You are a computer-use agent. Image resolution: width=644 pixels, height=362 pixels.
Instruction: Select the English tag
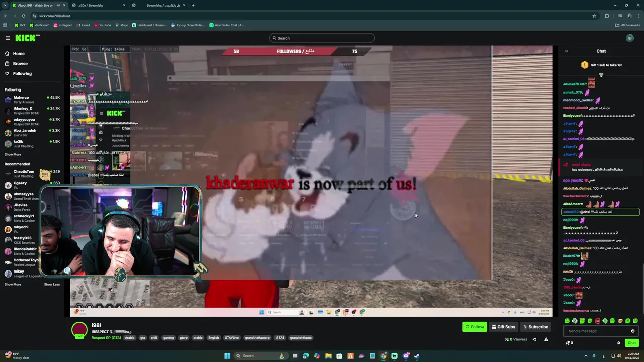(x=214, y=338)
